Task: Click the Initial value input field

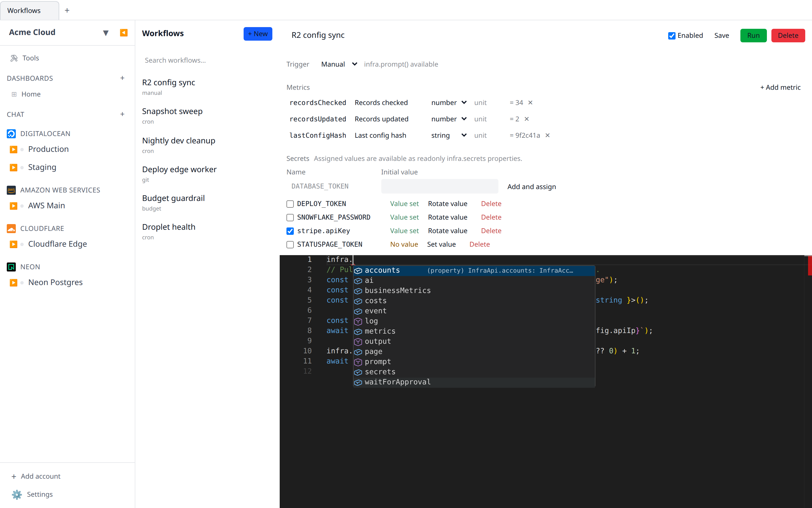Action: coord(440,186)
